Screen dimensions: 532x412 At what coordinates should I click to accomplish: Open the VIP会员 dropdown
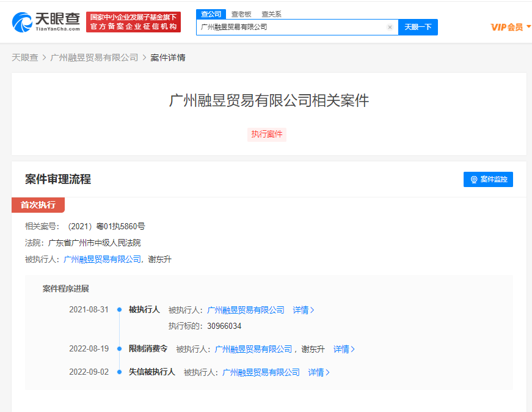(x=511, y=27)
